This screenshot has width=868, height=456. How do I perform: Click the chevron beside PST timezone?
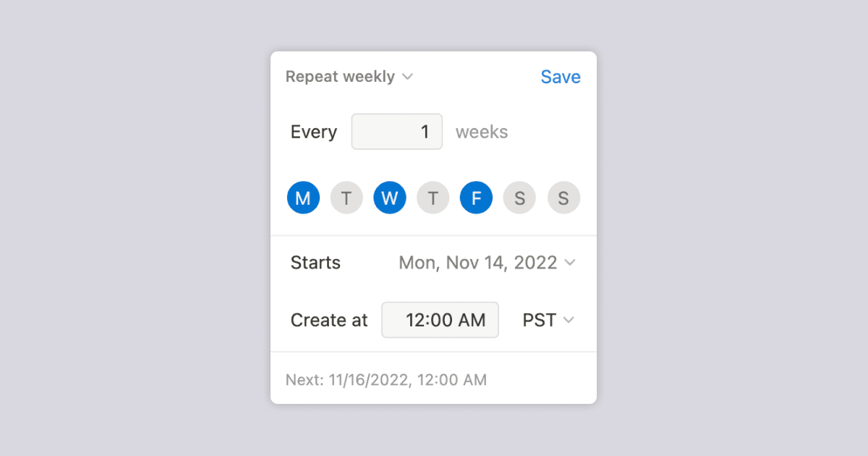coord(571,320)
